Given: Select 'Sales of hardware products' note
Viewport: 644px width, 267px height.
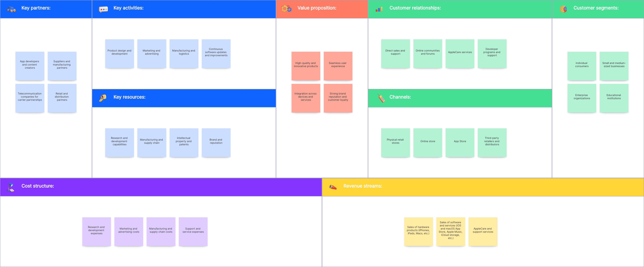Looking at the screenshot, I should click(x=418, y=232).
